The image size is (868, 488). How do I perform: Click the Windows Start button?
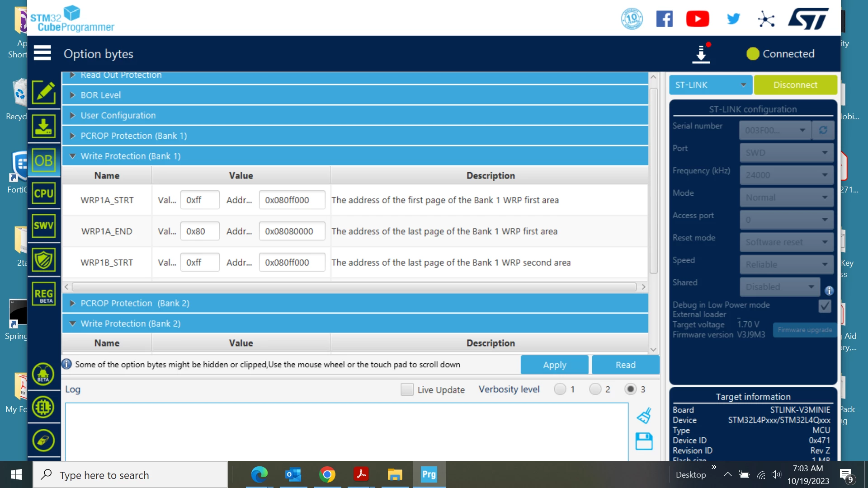16,474
